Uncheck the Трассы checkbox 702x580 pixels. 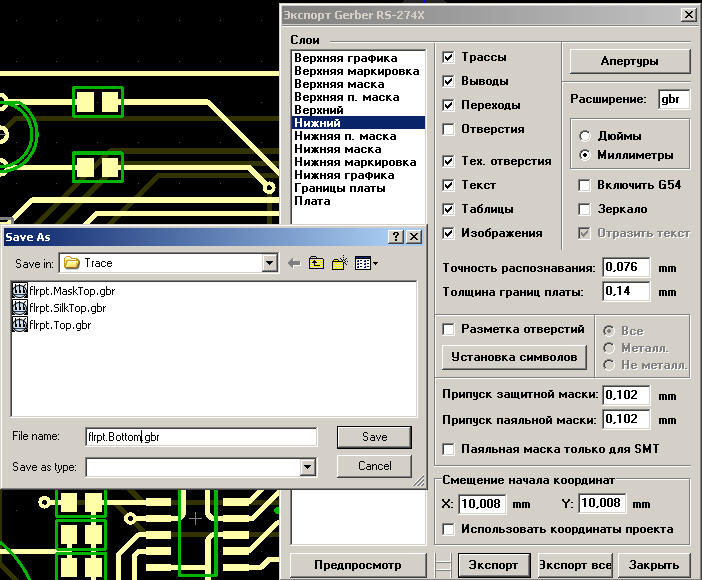(449, 57)
